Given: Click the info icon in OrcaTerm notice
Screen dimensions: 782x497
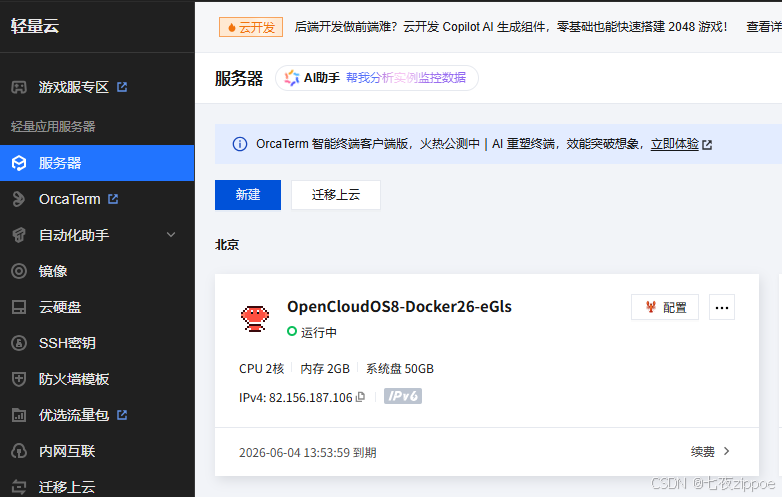Looking at the screenshot, I should coord(240,144).
